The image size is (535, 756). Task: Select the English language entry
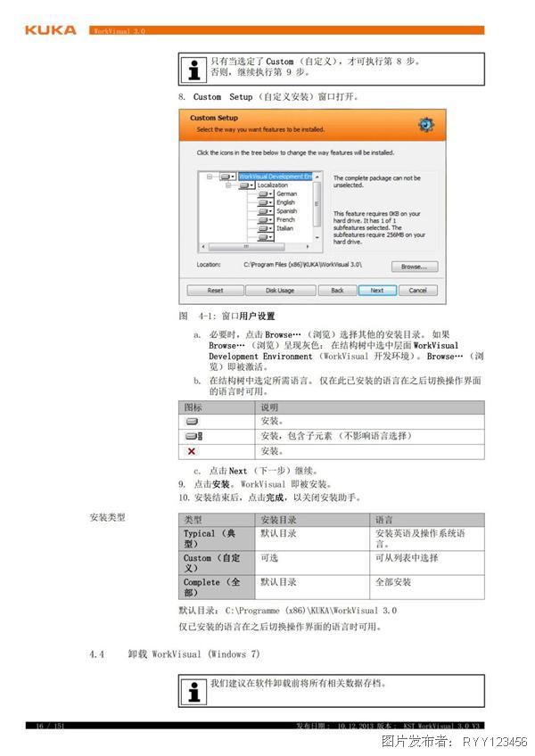(x=285, y=202)
